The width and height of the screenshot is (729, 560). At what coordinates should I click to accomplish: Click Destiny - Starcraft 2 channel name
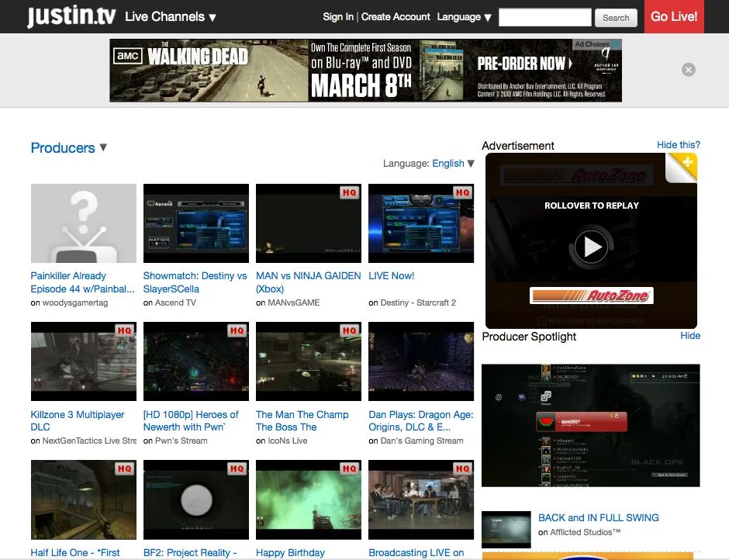click(x=418, y=302)
